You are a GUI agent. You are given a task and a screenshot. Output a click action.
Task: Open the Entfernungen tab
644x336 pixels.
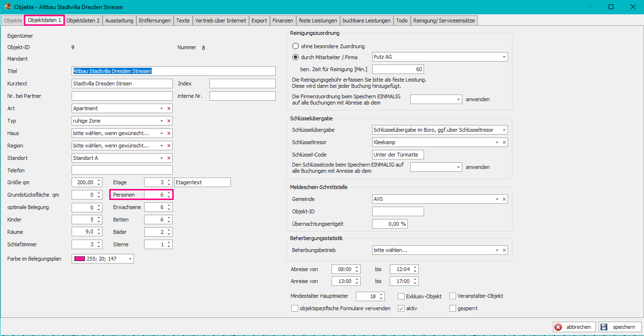click(x=155, y=21)
